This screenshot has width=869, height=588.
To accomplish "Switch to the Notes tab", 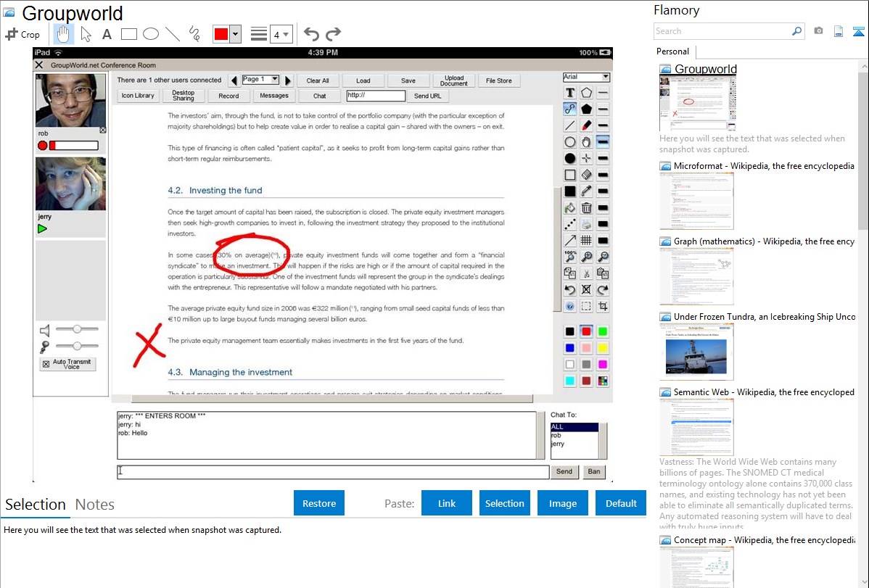I will 94,505.
